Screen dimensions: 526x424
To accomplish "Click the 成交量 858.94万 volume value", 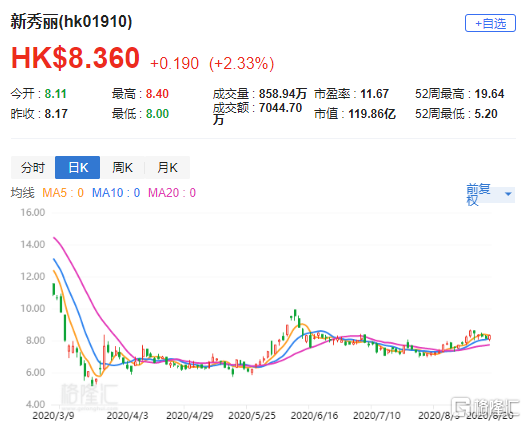I will pos(260,94).
